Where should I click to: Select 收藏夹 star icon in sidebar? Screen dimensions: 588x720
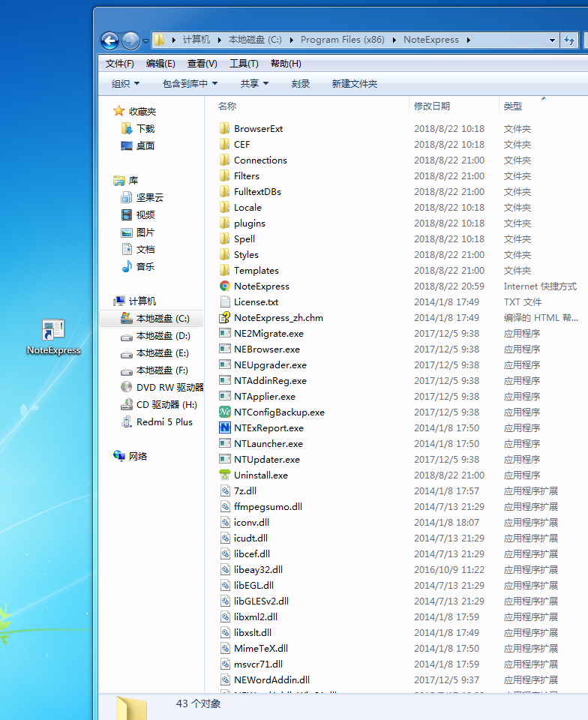(119, 111)
